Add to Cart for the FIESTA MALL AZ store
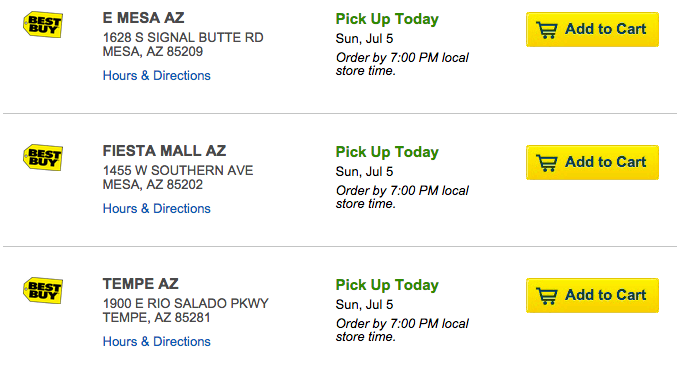The height and width of the screenshot is (369, 677). tap(592, 162)
